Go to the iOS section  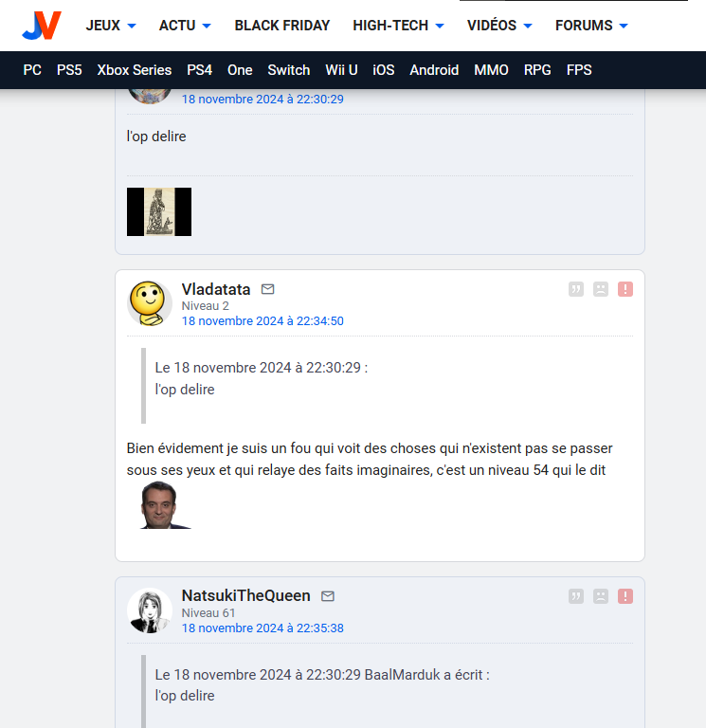point(384,70)
